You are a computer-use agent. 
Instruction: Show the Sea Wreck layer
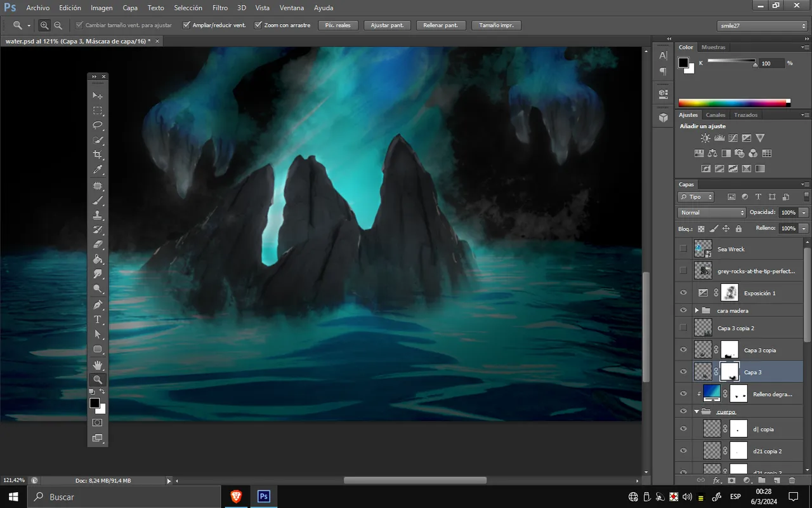[x=683, y=249]
